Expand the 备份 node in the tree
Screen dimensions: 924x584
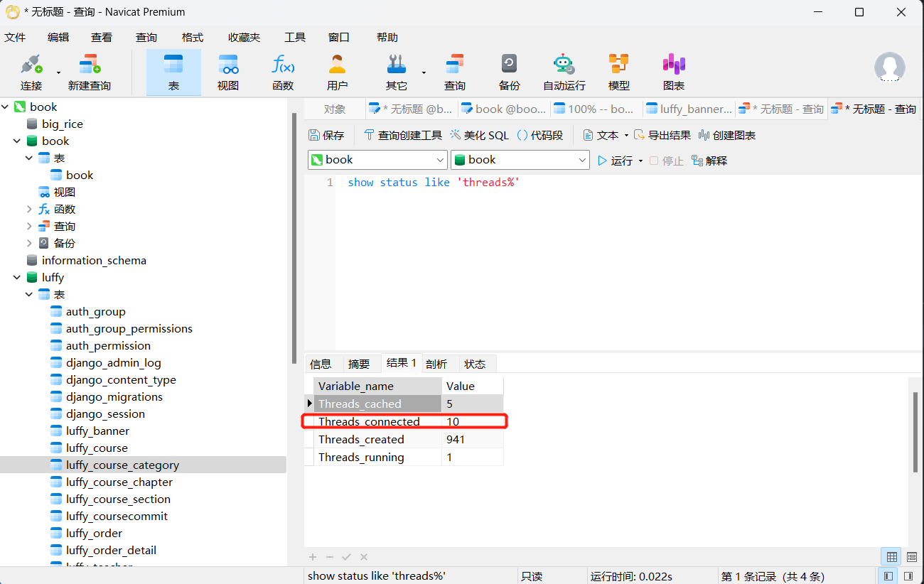[x=29, y=243]
